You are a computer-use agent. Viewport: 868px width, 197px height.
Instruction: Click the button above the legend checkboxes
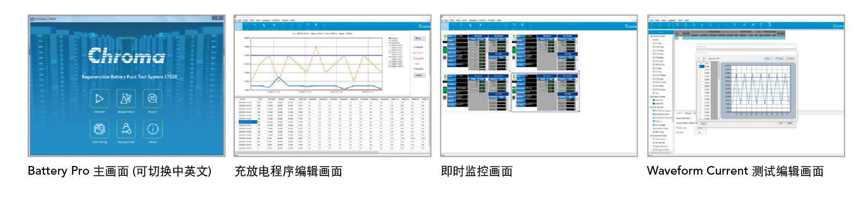[x=419, y=39]
